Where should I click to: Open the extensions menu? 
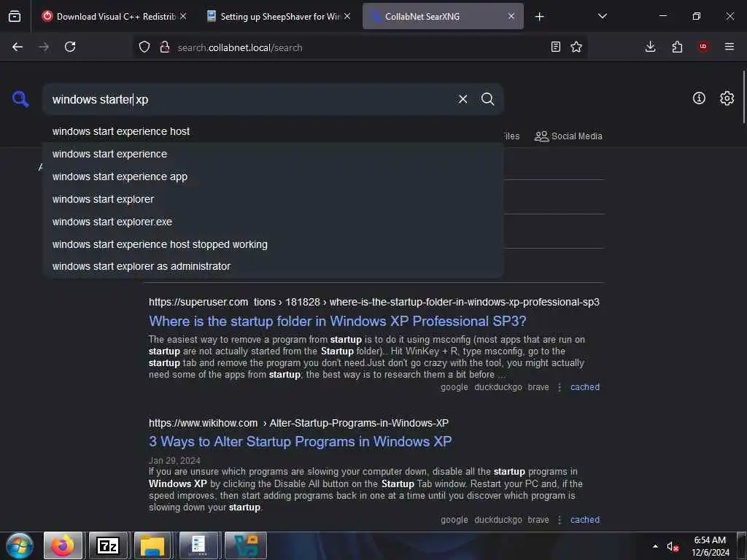pyautogui.click(x=677, y=47)
